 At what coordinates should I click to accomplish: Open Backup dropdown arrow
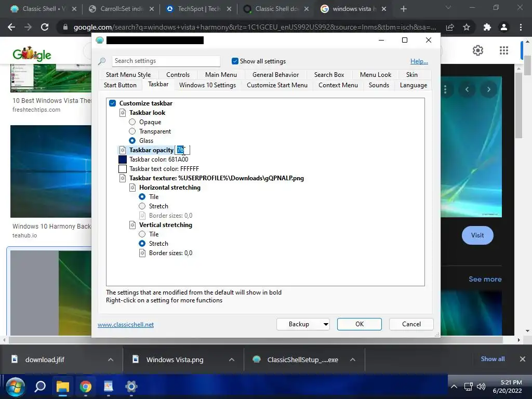coord(326,324)
